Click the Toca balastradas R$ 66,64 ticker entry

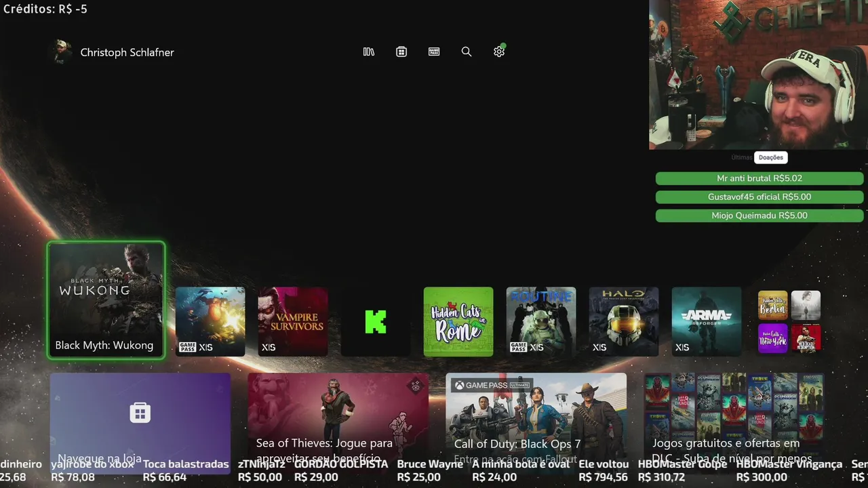pyautogui.click(x=186, y=470)
